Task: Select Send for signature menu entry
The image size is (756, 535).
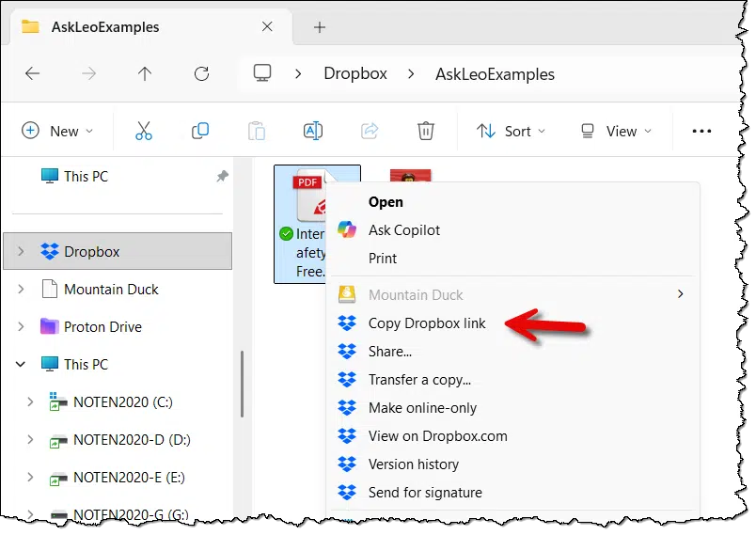Action: [x=425, y=493]
